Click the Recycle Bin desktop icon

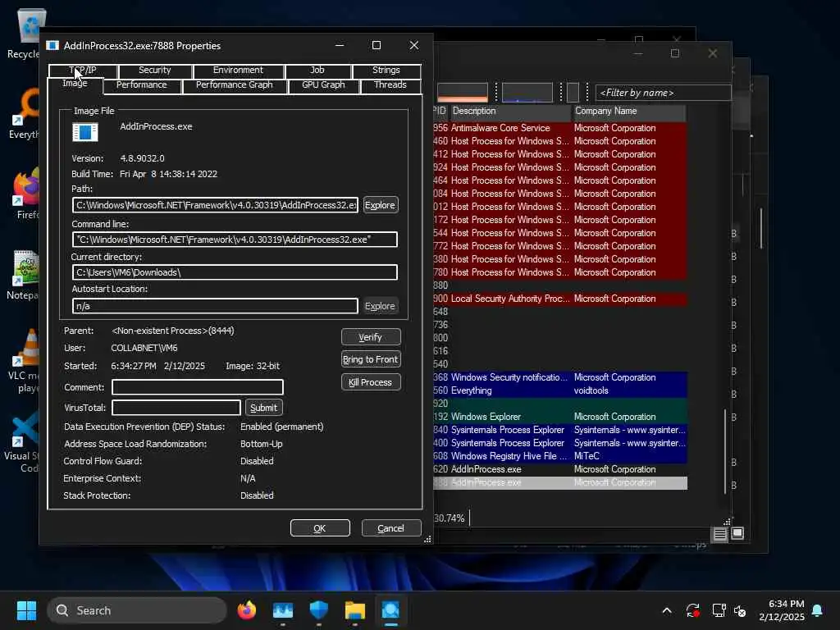pos(25,33)
